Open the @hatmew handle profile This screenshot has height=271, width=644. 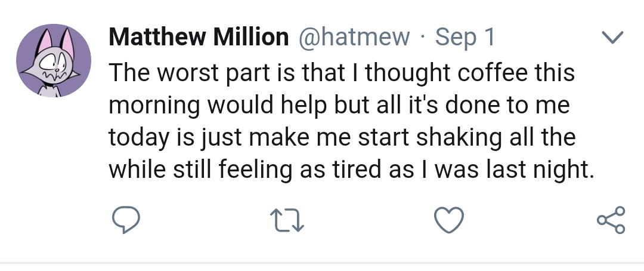[354, 38]
